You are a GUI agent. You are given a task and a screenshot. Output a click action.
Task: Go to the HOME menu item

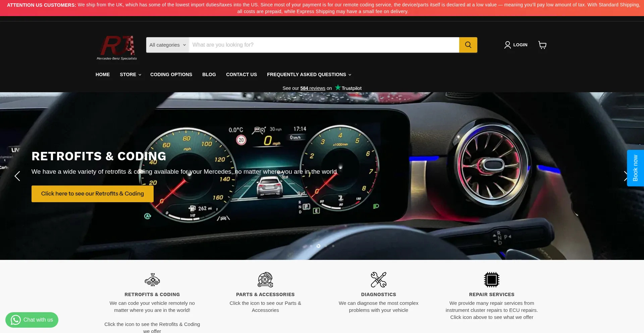tap(103, 74)
